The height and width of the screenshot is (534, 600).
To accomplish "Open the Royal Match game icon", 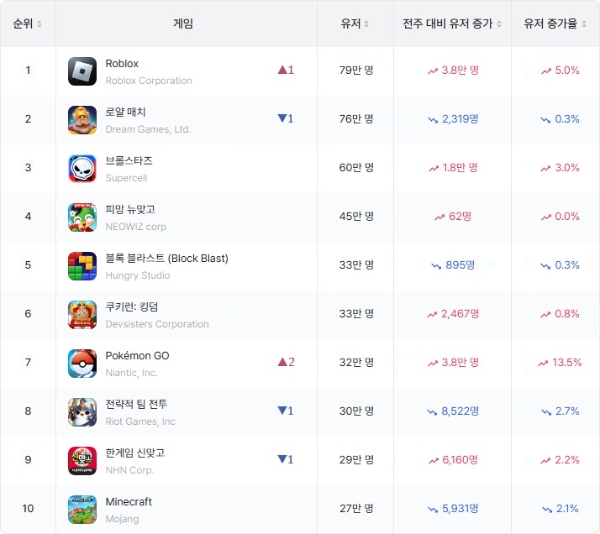I will [82, 120].
